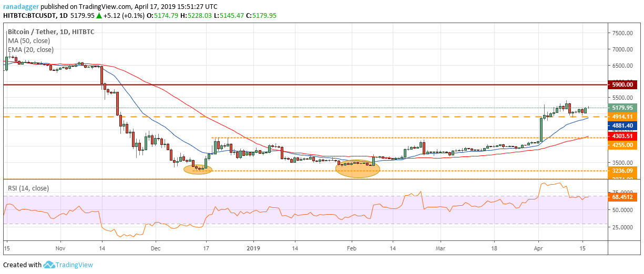Click the 'EMA (20, close)' indicator legend
Screen dimensions: 644x274
point(30,50)
